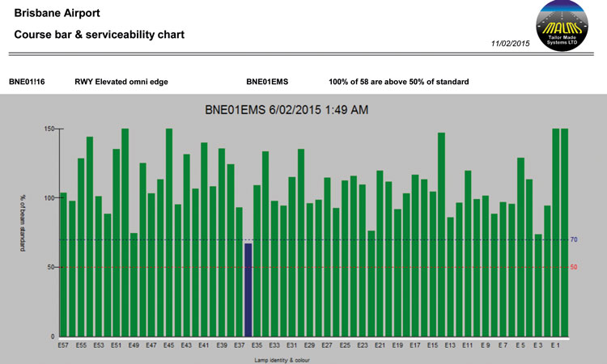Click the '100' y-axis tick label
This screenshot has width=607, height=364.
click(x=48, y=198)
